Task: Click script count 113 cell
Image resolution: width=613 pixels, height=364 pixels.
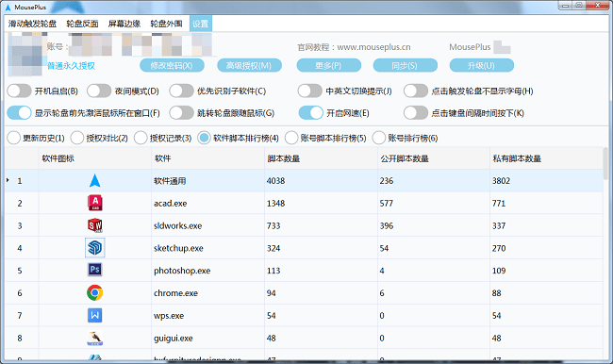Action: click(x=321, y=271)
